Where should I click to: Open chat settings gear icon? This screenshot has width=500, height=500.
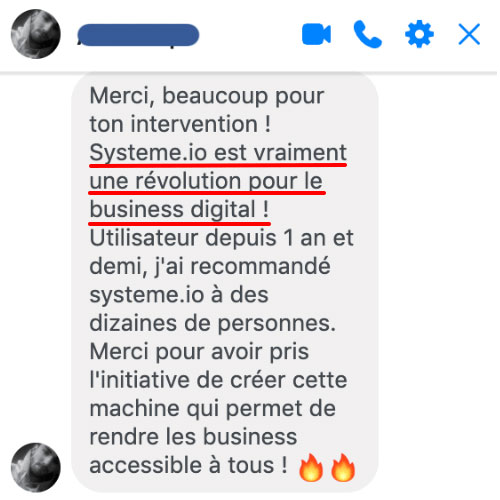click(419, 34)
